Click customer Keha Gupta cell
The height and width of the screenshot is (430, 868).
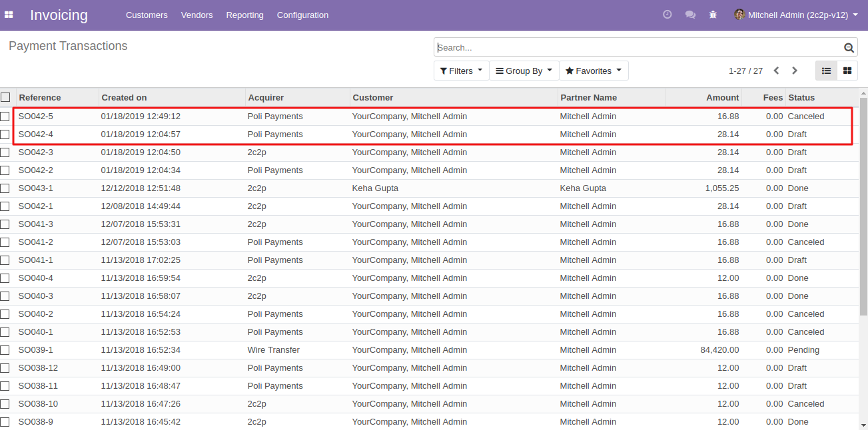coord(375,188)
